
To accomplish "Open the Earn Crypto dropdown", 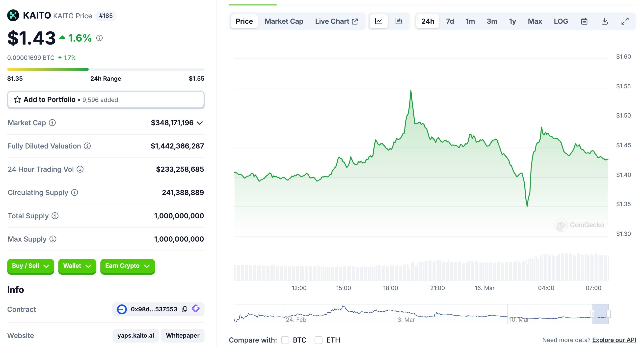I will 128,266.
